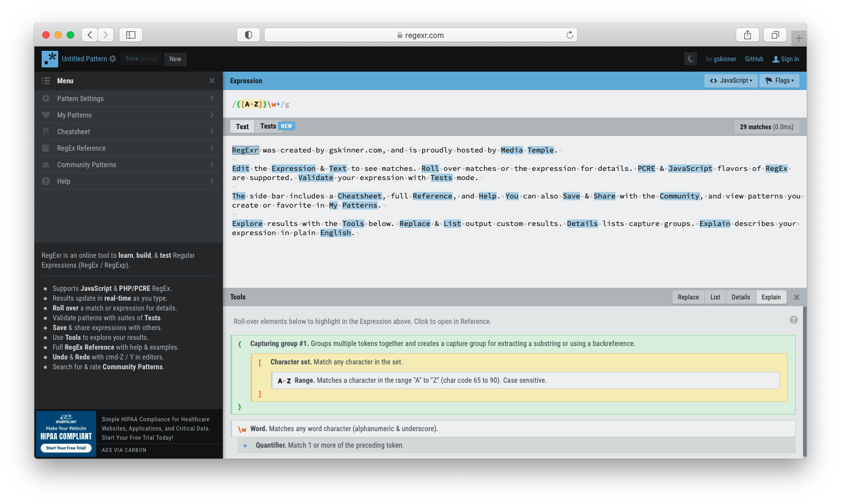841x504 pixels.
Task: Toggle Safari sidebar button
Action: point(130,35)
